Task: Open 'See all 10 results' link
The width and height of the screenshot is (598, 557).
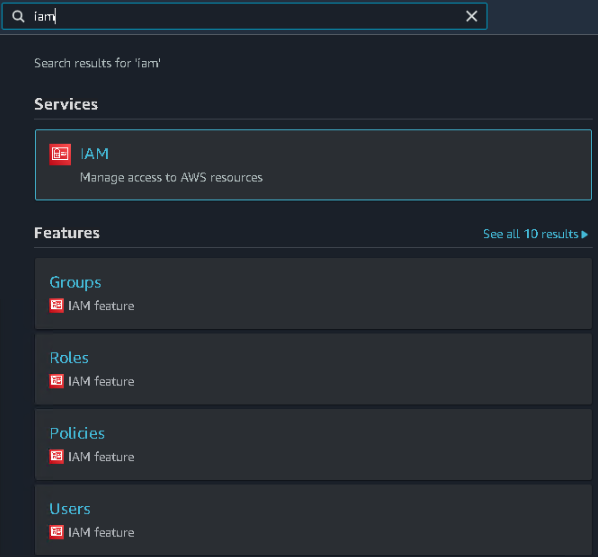Action: 530,233
